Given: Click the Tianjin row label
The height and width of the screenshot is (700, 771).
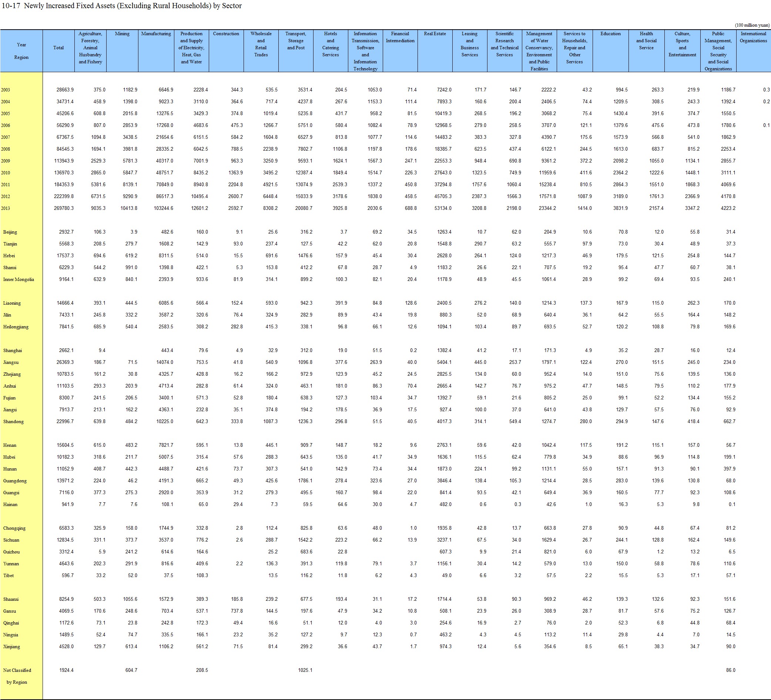Looking at the screenshot, I should (10, 244).
